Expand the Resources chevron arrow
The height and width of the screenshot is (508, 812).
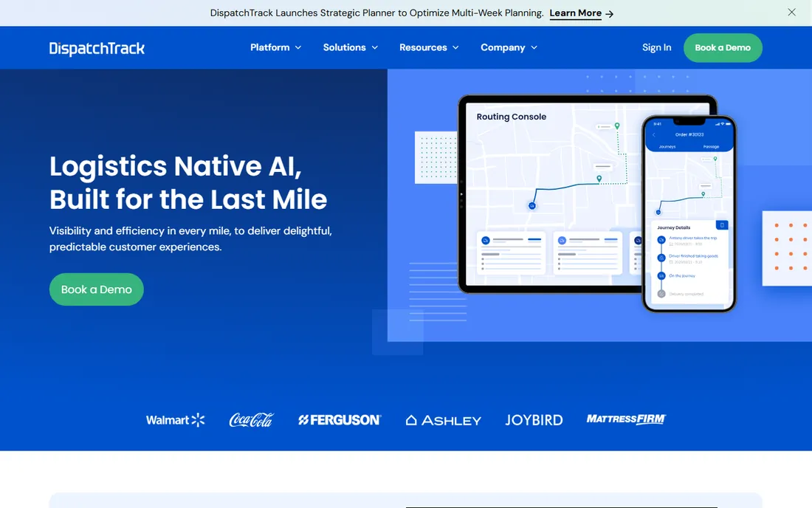pos(455,48)
